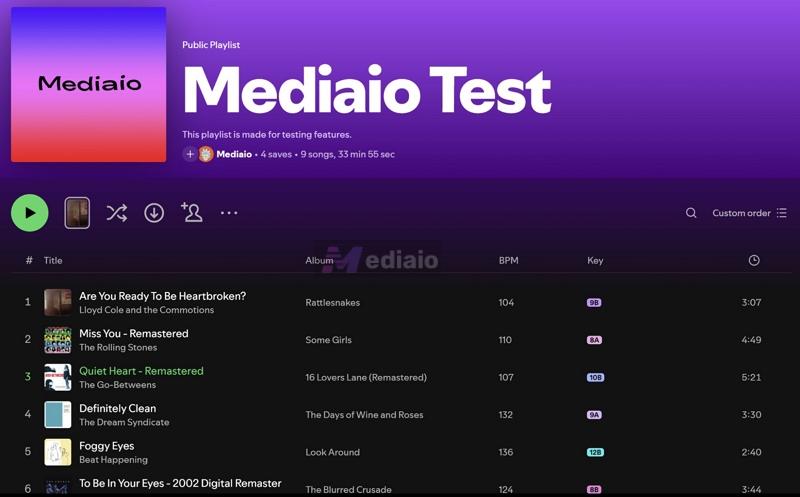This screenshot has width=800, height=497.
Task: Select playing track Quiet Heart - Remastered
Action: 141,371
